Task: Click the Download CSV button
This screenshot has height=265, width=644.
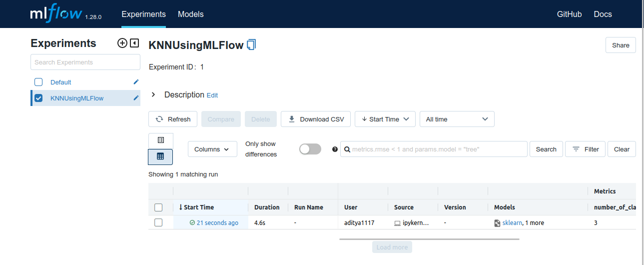Action: [x=316, y=119]
